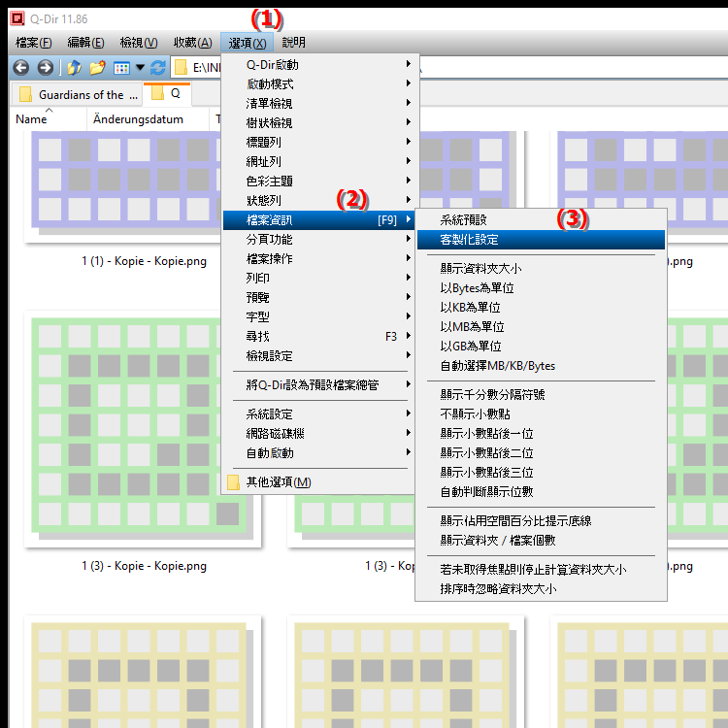Open the 列印 submenu
The image size is (728, 728).
tap(320, 279)
